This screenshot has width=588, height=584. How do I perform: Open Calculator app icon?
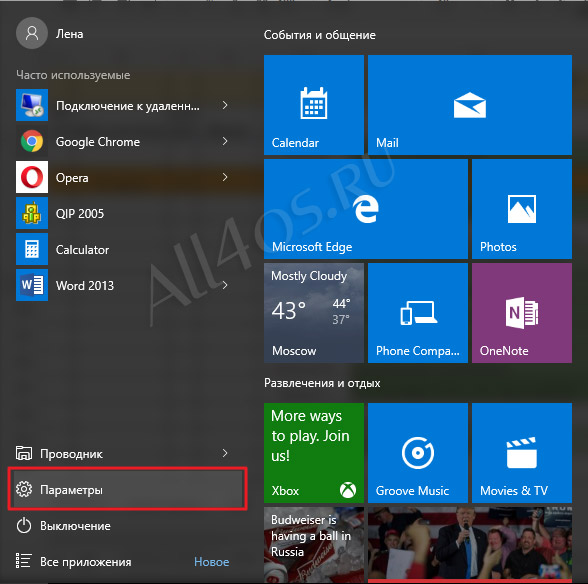click(x=32, y=249)
